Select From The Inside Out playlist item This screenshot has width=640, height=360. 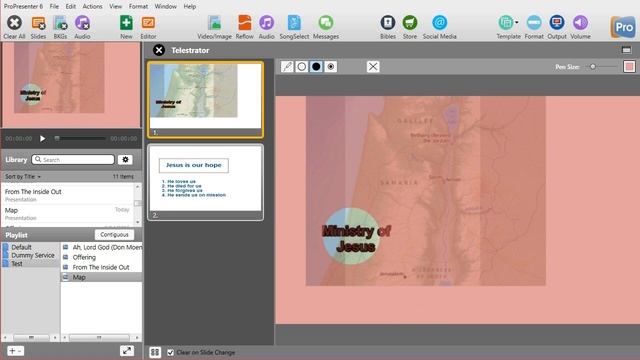pyautogui.click(x=102, y=267)
